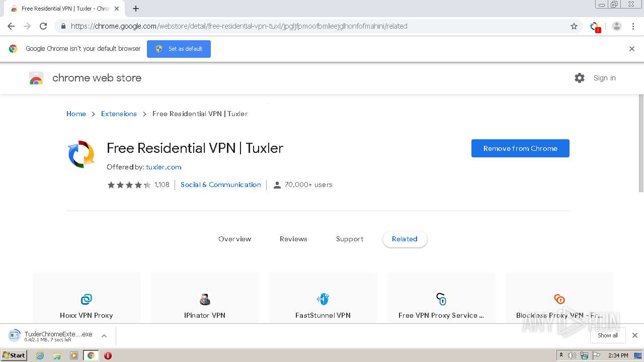Open the Hoxx VPN Proxy card

87,298
